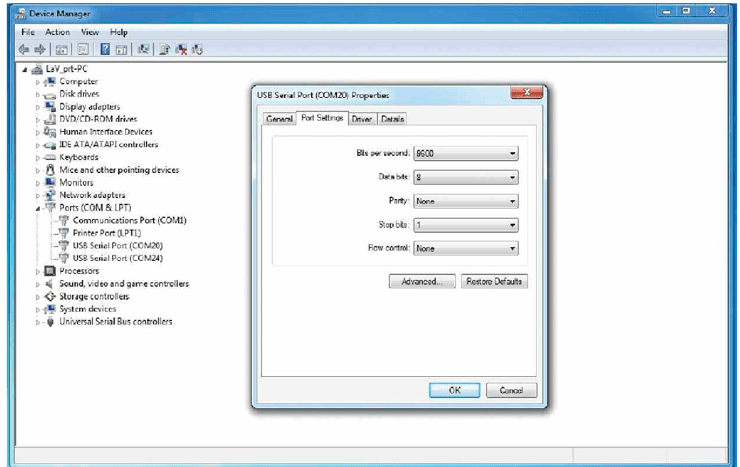
Task: Open the Parity dropdown
Action: click(x=465, y=201)
